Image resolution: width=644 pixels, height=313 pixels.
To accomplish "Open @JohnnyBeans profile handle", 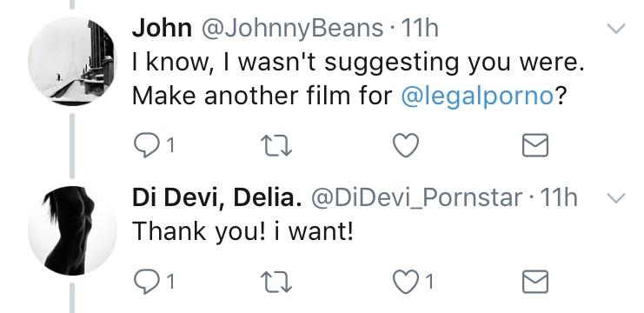I will coord(292,30).
